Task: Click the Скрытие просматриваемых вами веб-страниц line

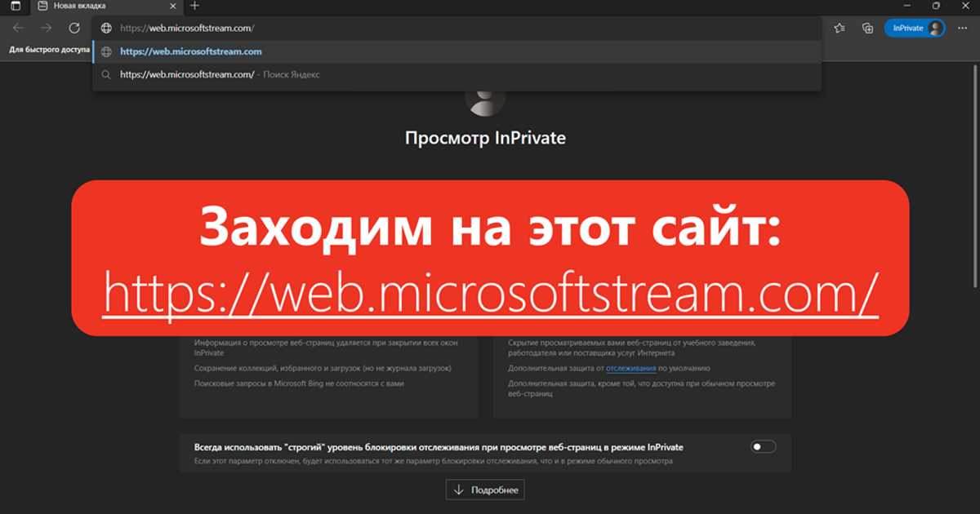Action: (x=632, y=348)
